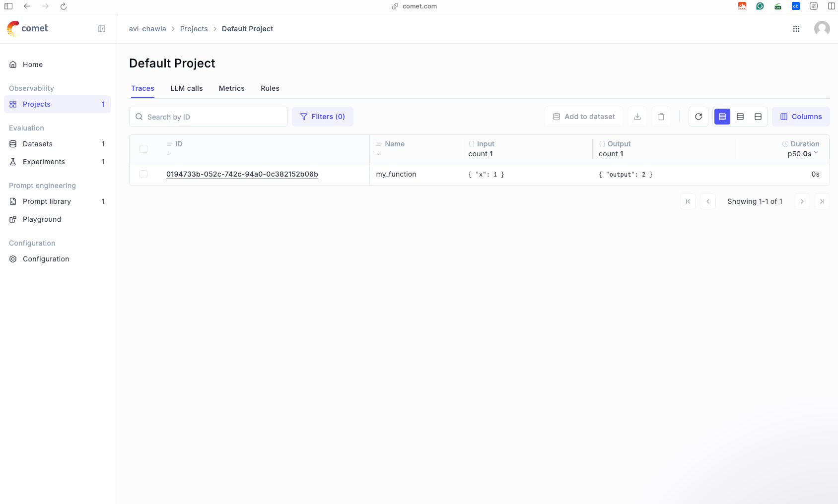Switch to medium row height view

tap(740, 117)
